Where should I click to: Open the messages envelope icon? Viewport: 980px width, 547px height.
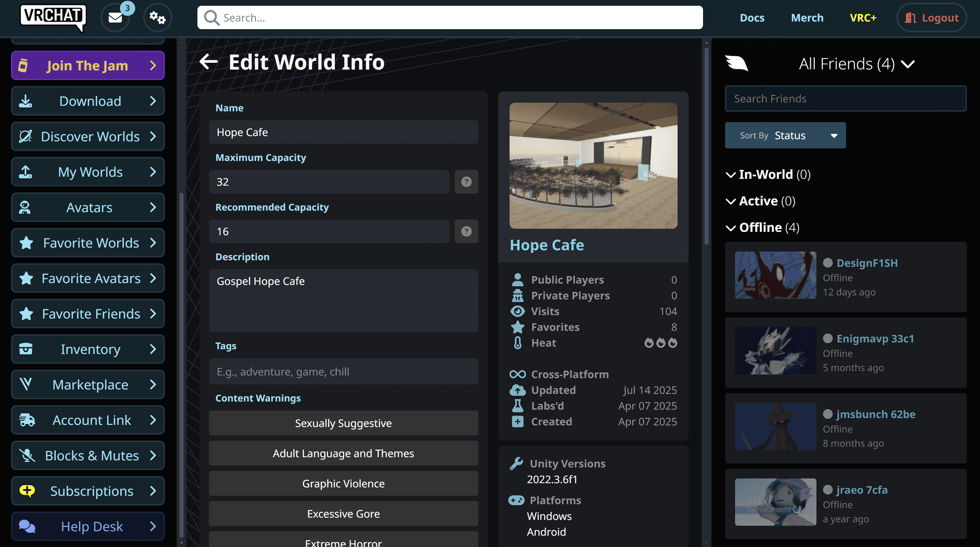coord(115,18)
